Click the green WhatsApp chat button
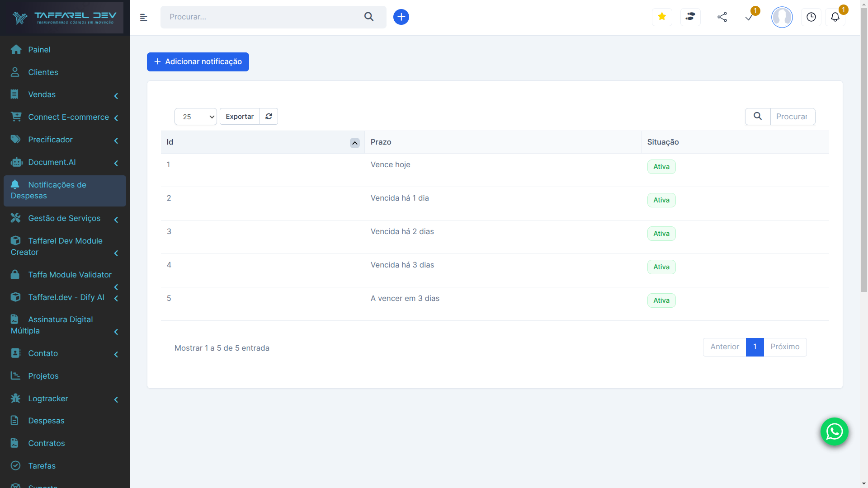868x488 pixels. tap(834, 432)
